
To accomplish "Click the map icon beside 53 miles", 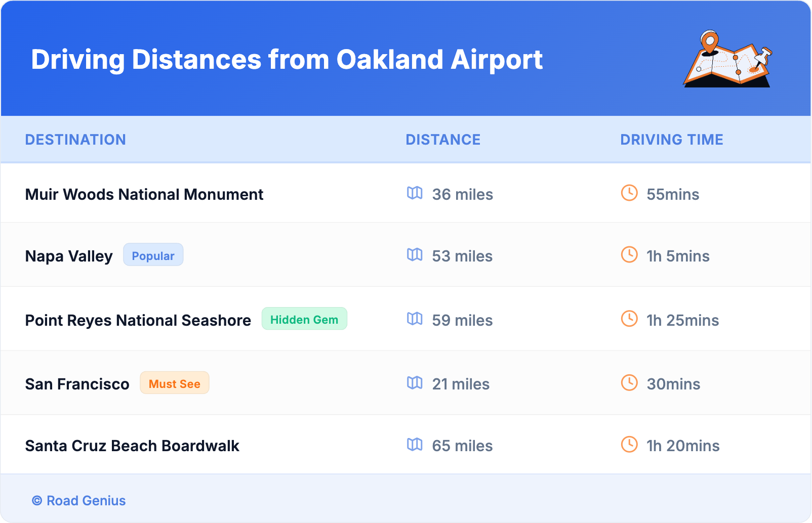I will pyautogui.click(x=415, y=255).
